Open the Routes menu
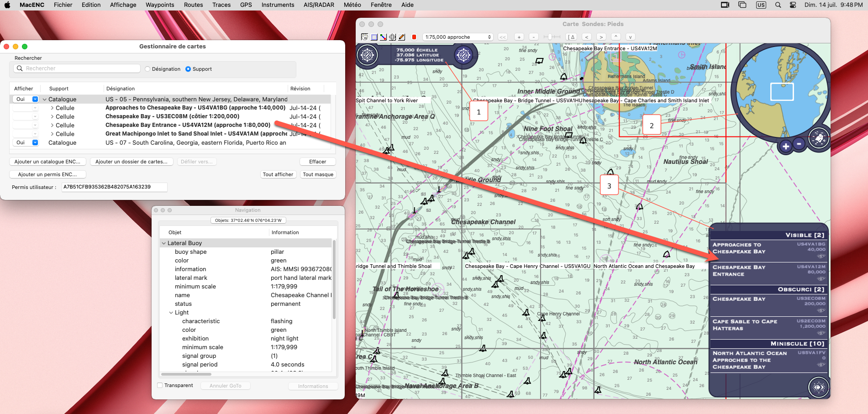 point(194,5)
